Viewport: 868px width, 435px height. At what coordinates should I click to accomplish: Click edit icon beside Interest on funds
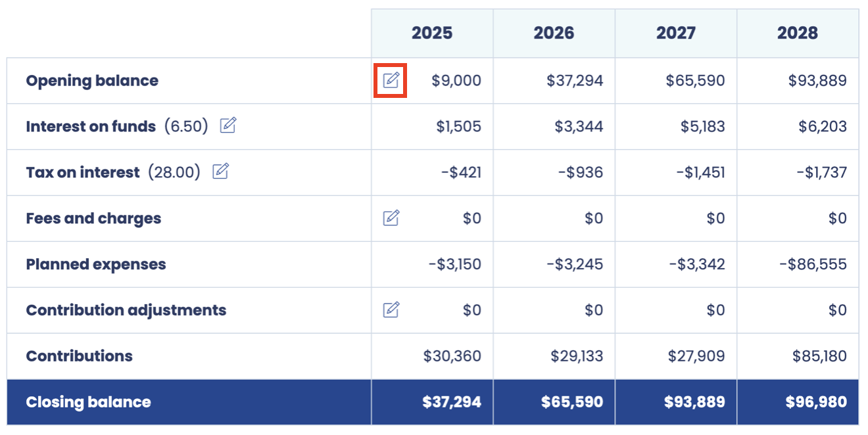[x=228, y=126]
